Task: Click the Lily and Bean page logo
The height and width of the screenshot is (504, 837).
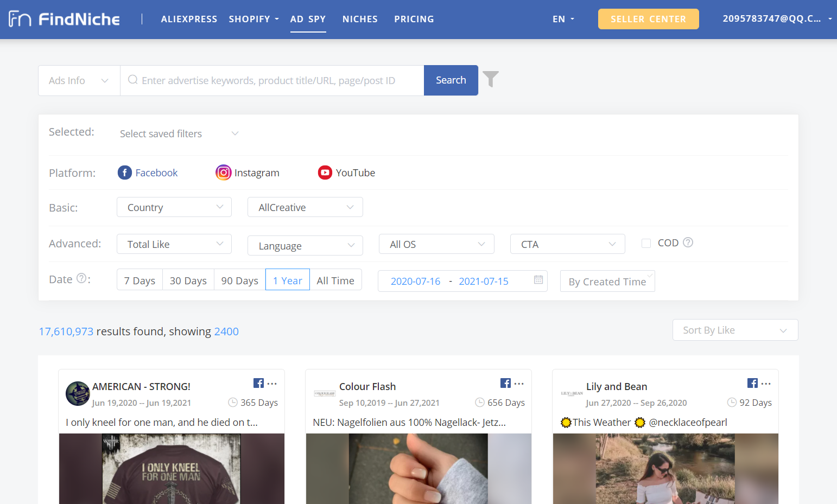Action: click(x=572, y=393)
